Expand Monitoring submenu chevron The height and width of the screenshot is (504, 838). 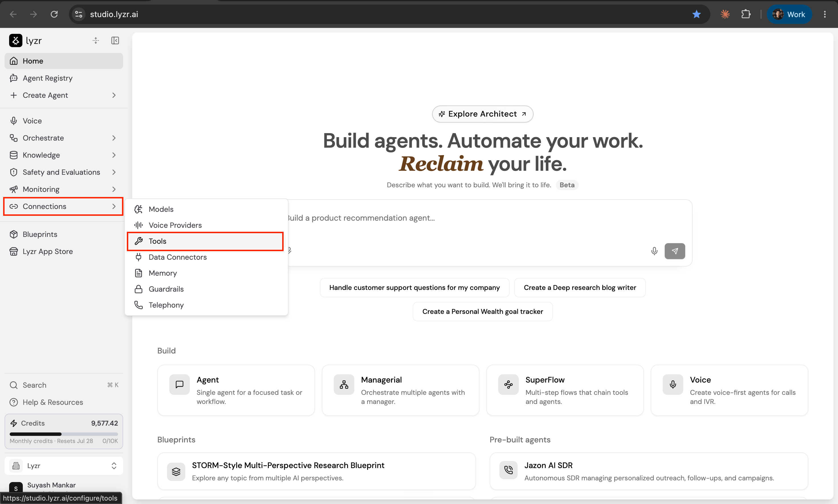pyautogui.click(x=114, y=189)
